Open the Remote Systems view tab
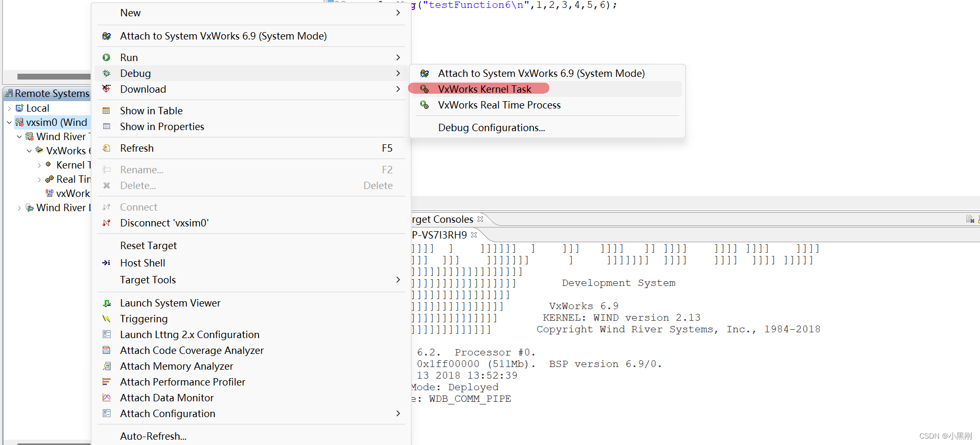The width and height of the screenshot is (980, 445). [x=47, y=93]
